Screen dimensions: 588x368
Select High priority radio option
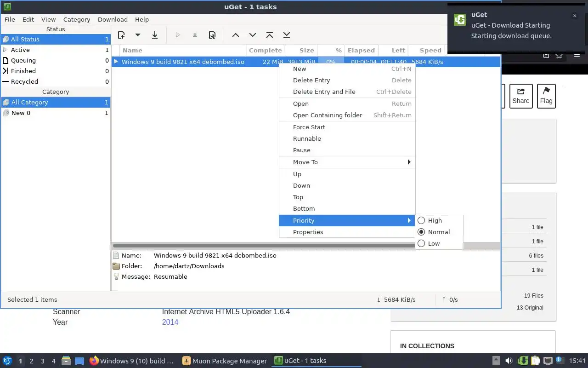point(439,220)
